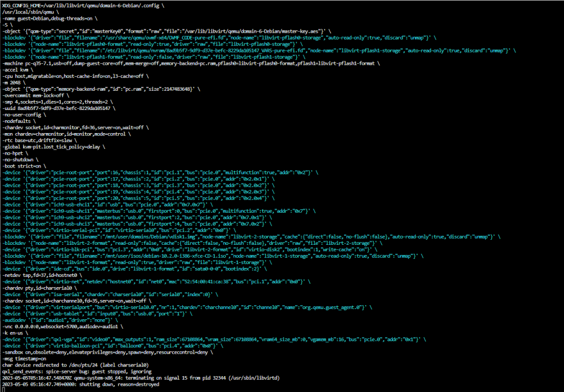Select the libvirt-1-format blockdev line

coord(137,262)
